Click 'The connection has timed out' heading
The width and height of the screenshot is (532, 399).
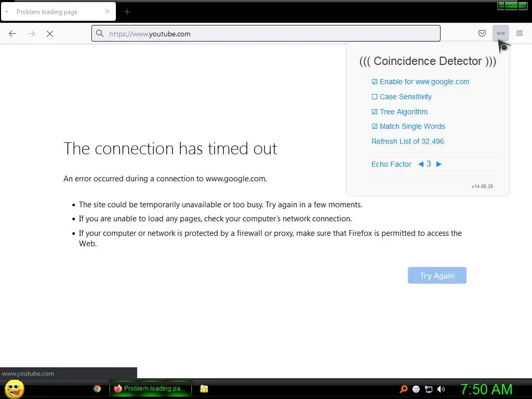(x=170, y=149)
